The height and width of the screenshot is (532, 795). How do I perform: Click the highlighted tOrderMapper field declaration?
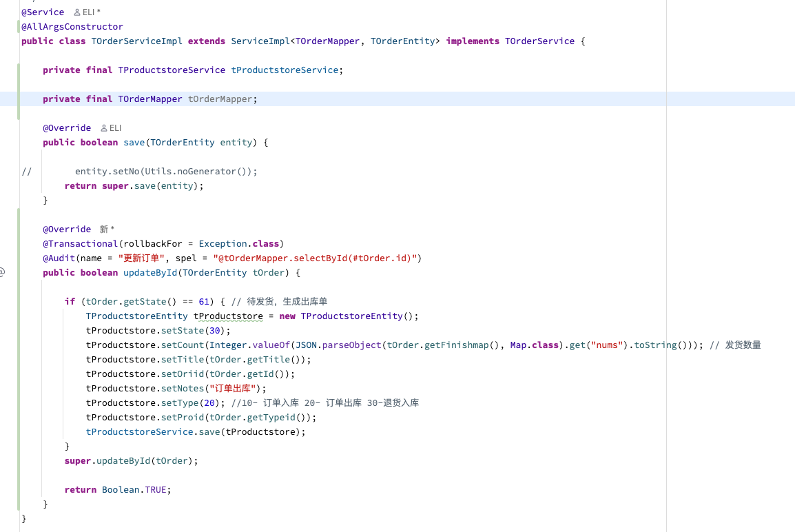coord(222,99)
